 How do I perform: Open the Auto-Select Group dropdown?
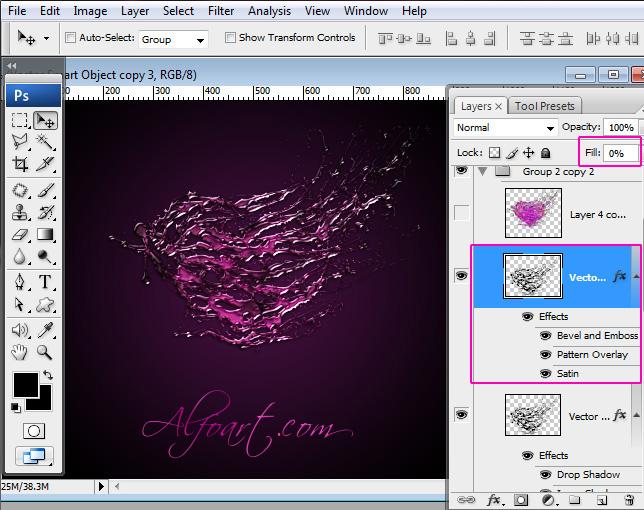pos(173,39)
